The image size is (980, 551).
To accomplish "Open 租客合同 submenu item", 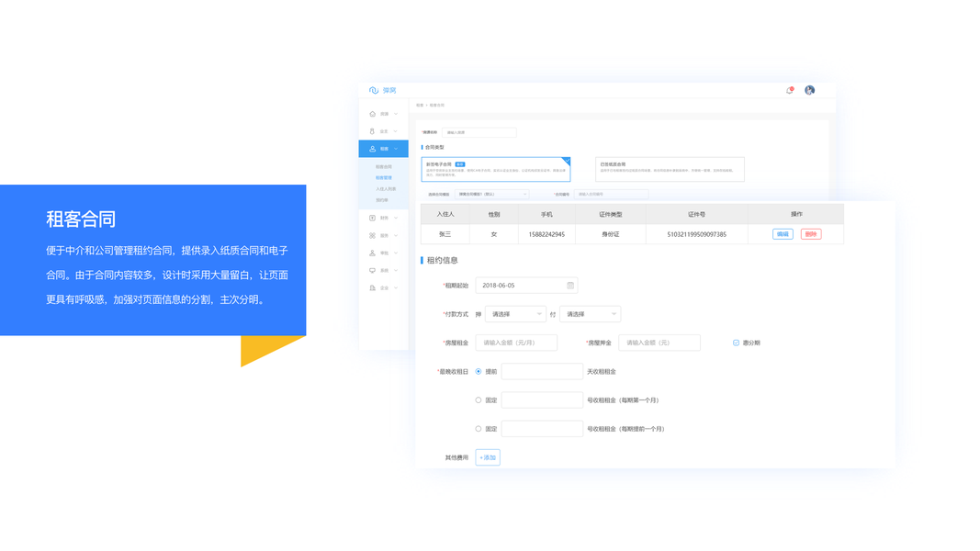I will pos(384,167).
